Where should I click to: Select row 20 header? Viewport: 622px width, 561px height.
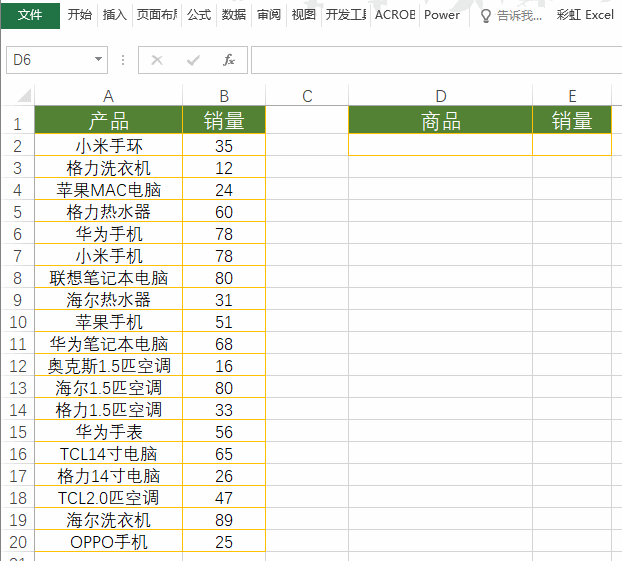(17, 542)
